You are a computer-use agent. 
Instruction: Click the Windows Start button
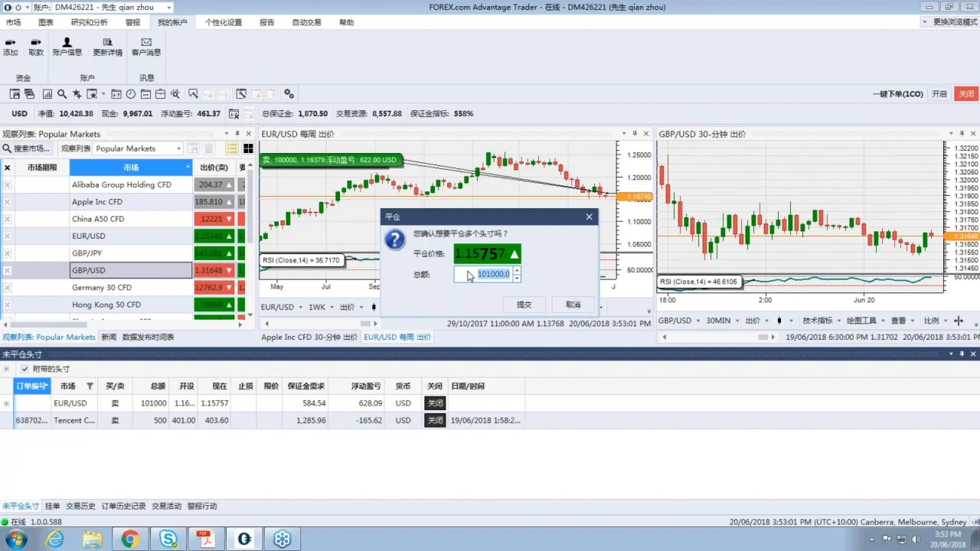coord(15,539)
